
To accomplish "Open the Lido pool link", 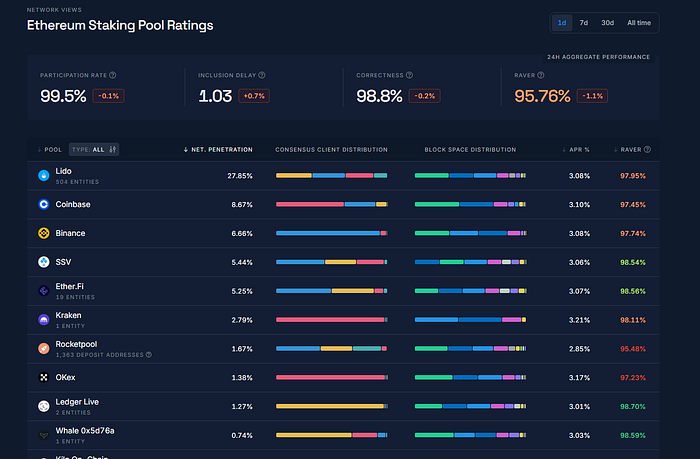I will [63, 171].
